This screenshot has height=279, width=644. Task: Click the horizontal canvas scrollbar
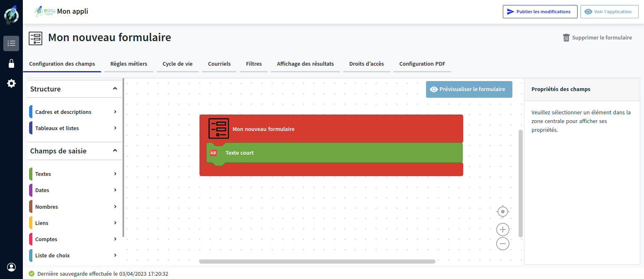click(x=317, y=262)
